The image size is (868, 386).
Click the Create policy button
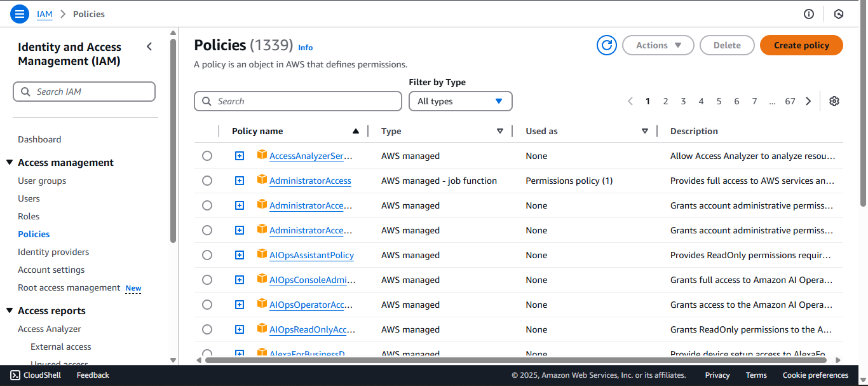pos(801,45)
